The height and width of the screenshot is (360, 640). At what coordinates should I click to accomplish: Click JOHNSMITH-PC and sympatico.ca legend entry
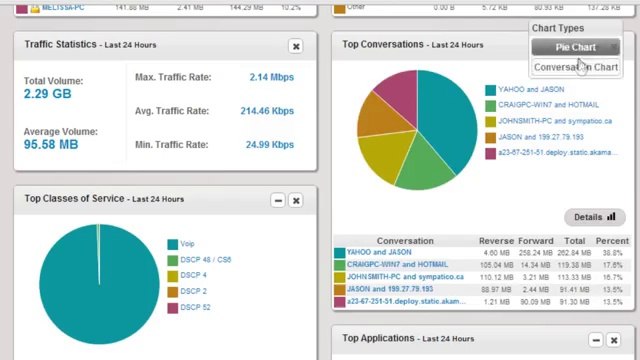pyautogui.click(x=555, y=121)
